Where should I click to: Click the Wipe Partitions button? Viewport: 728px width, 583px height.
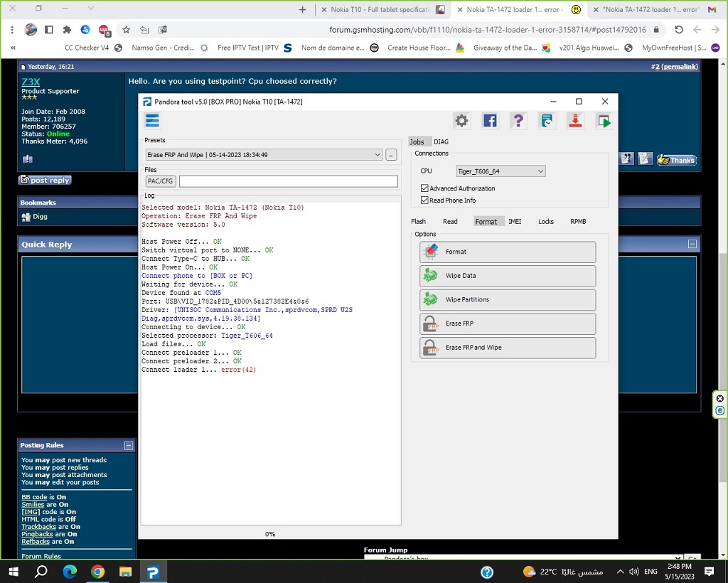click(x=507, y=299)
